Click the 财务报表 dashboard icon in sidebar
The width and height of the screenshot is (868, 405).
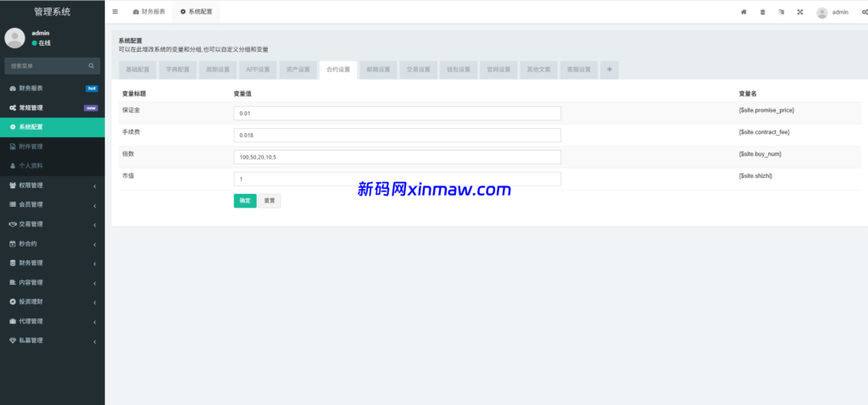[x=13, y=88]
